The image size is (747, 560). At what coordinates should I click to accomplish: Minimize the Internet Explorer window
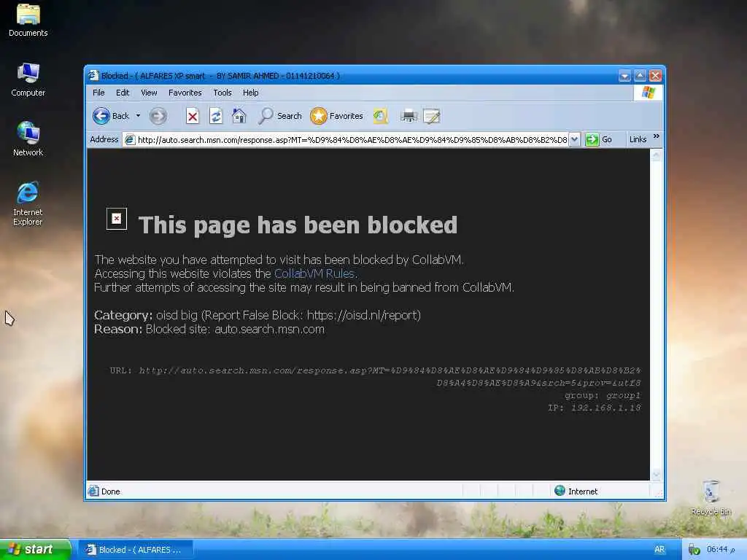[624, 76]
